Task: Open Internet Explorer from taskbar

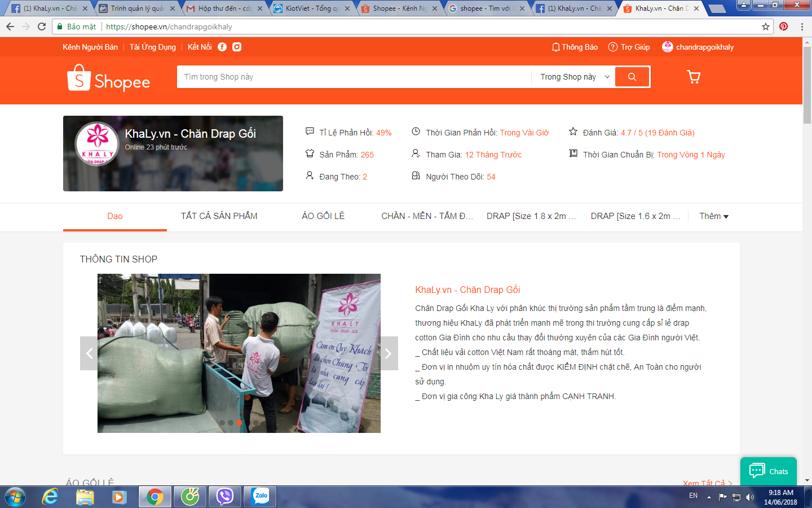Action: pyautogui.click(x=50, y=497)
